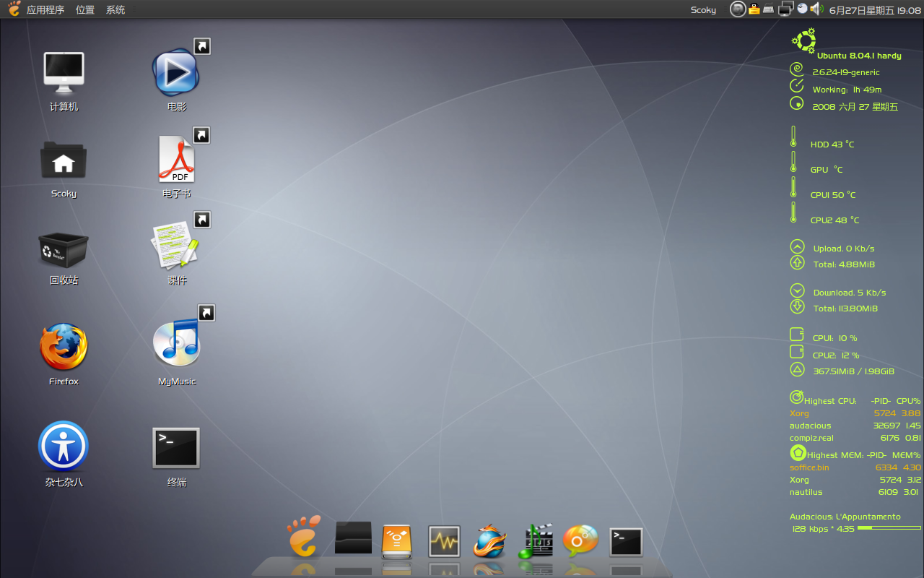Click the 'Working: 1h 49m' uptime text
924x578 pixels.
[x=847, y=90]
